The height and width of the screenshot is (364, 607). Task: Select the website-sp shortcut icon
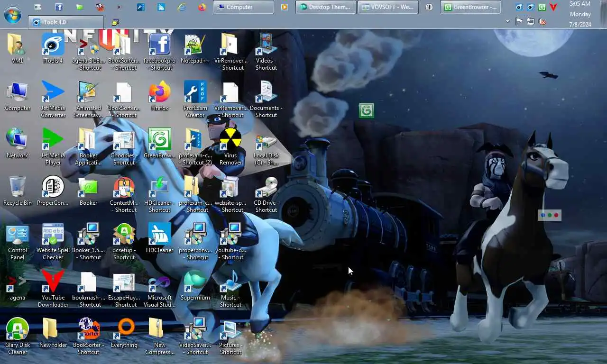(x=230, y=194)
